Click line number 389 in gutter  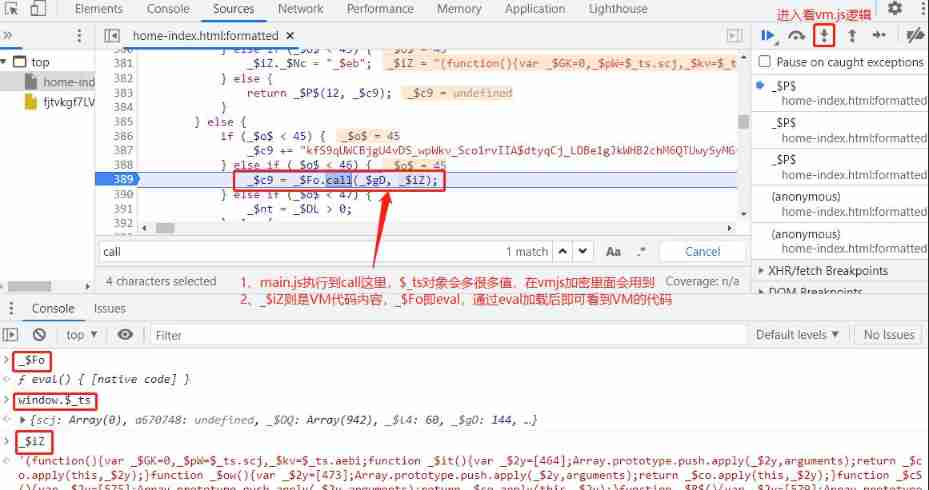click(123, 180)
